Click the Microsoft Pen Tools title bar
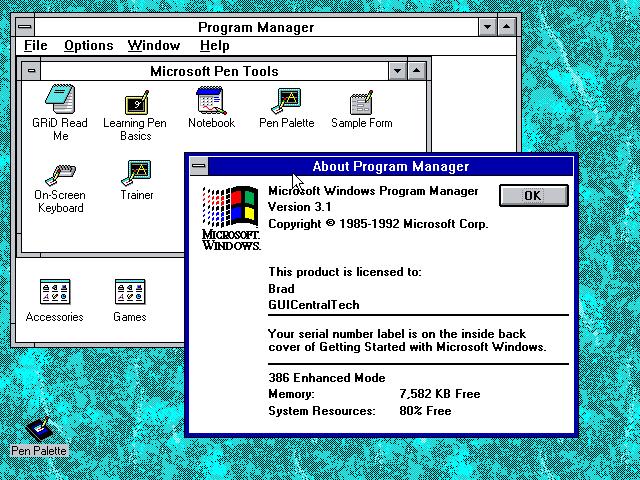The width and height of the screenshot is (640, 480). pos(214,71)
